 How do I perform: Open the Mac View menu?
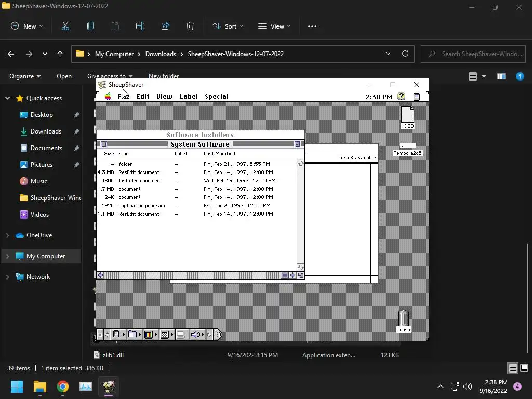pos(165,96)
